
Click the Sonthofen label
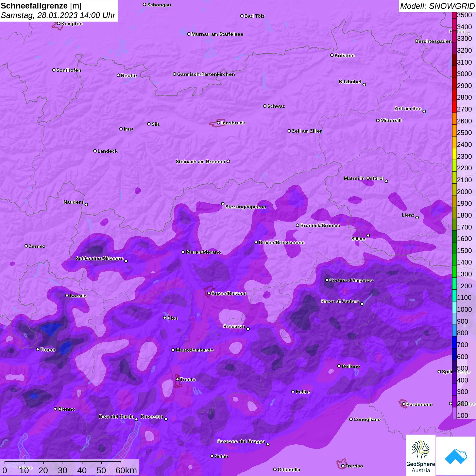click(x=69, y=70)
